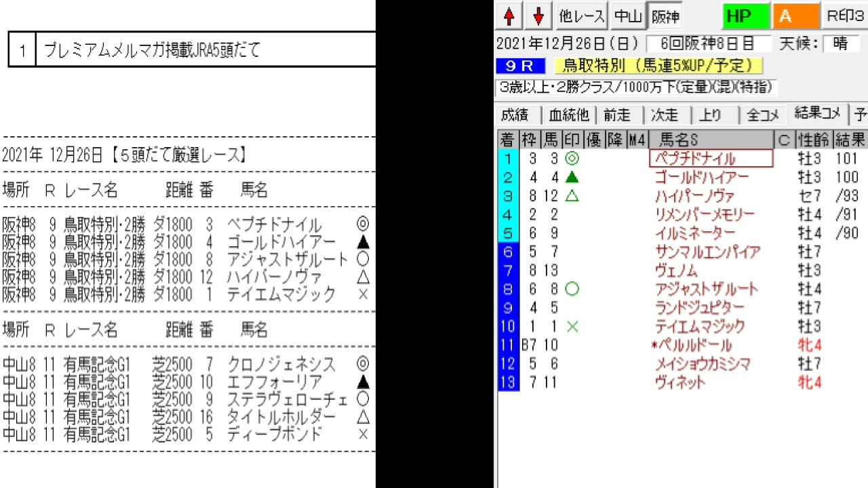Switch to the 血統他 tab
The height and width of the screenshot is (488, 868).
coord(569,115)
